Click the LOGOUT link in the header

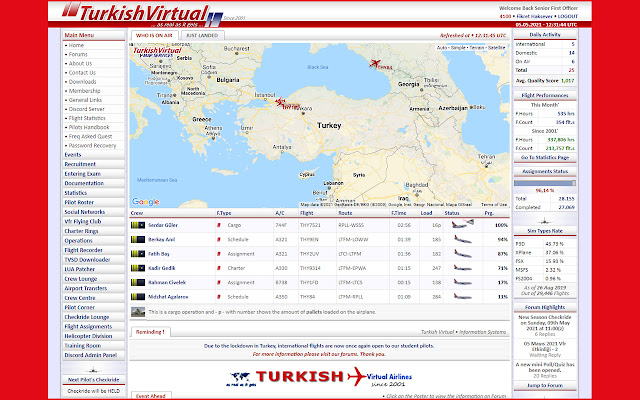(x=568, y=16)
